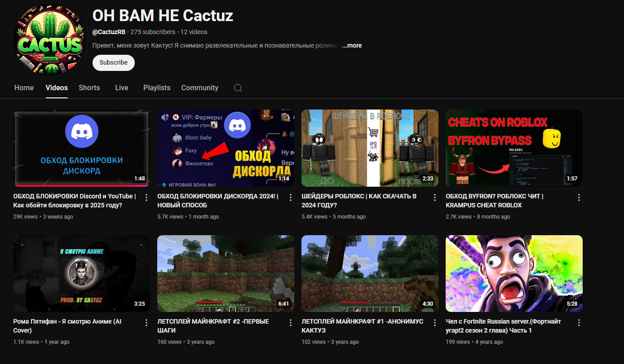624x364 pixels.
Task: Click the 12 videos count
Action: [x=194, y=32]
